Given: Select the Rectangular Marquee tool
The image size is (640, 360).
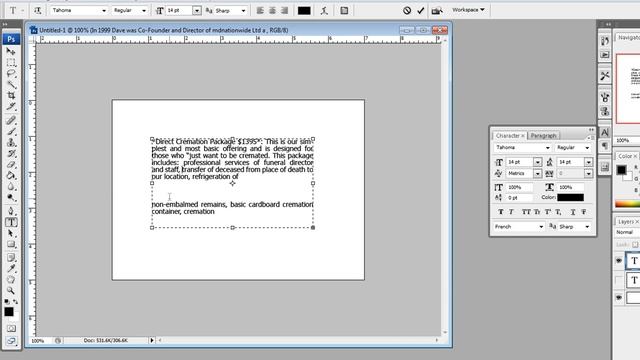Looking at the screenshot, I should pos(11,62).
